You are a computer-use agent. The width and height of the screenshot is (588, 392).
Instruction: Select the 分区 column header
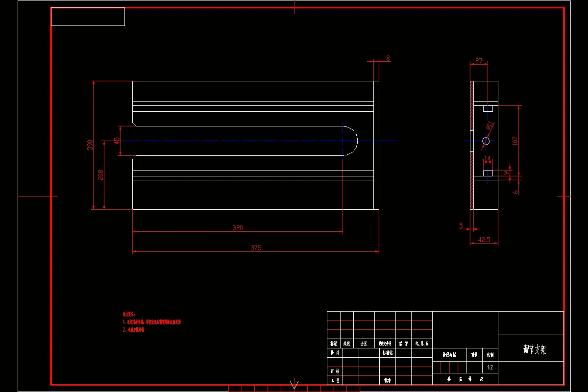coord(364,344)
